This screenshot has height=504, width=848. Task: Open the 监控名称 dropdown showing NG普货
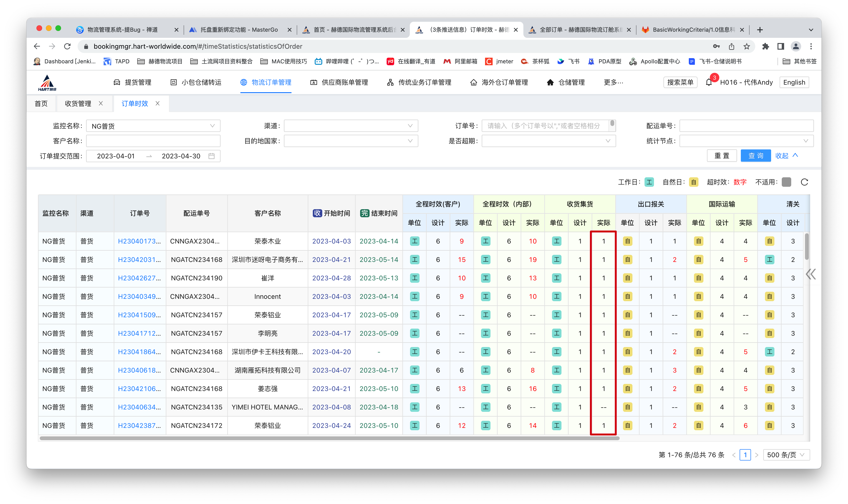153,126
